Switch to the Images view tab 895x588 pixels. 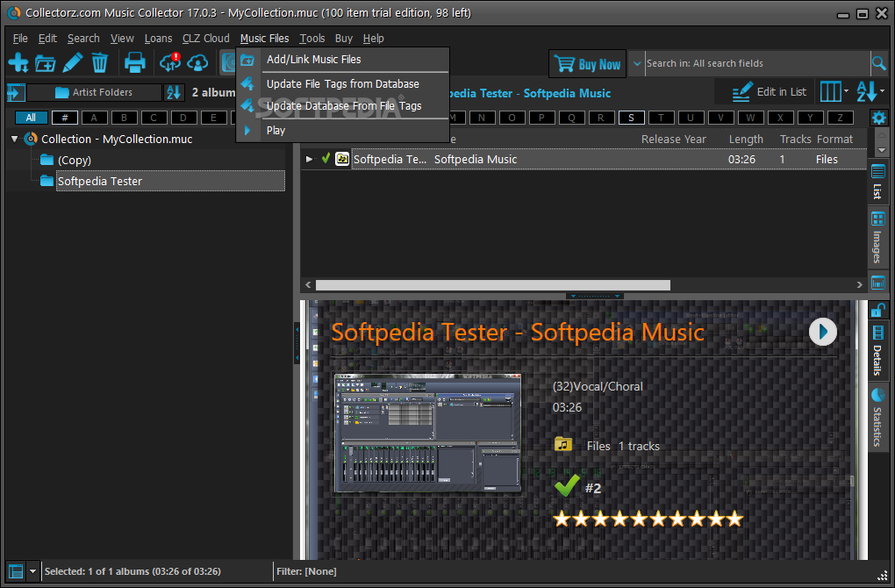tap(877, 238)
